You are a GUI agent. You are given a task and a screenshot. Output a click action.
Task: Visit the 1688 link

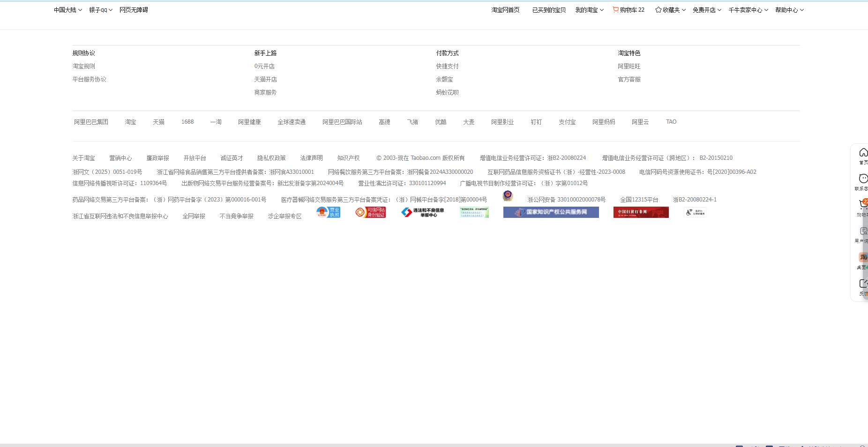[187, 122]
